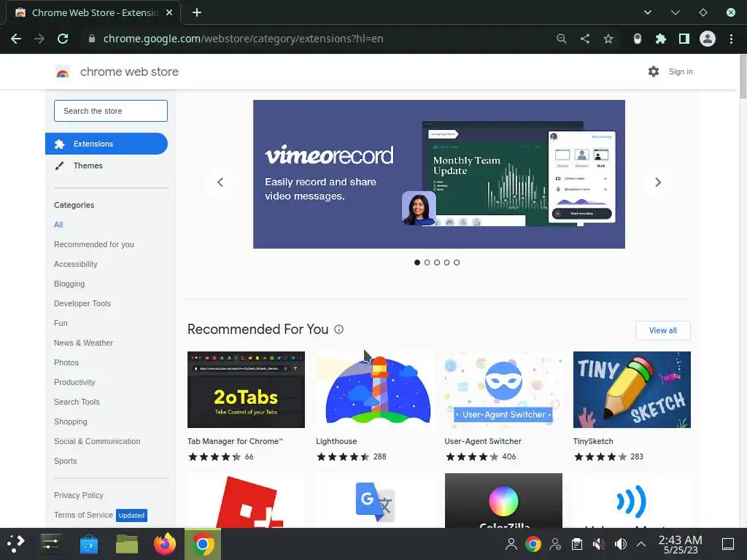The image size is (747, 560).
Task: Click the Search the store field
Action: (x=111, y=111)
